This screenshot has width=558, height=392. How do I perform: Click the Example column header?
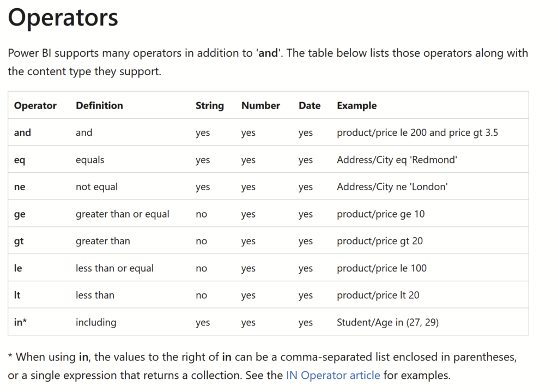(x=356, y=106)
